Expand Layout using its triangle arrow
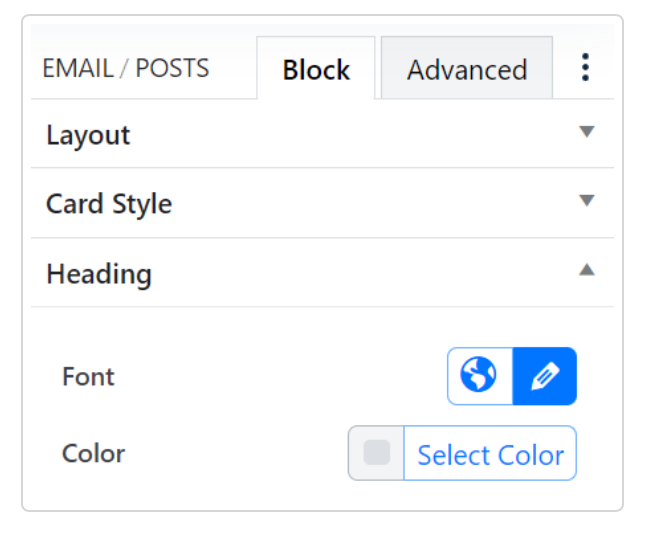 [587, 132]
